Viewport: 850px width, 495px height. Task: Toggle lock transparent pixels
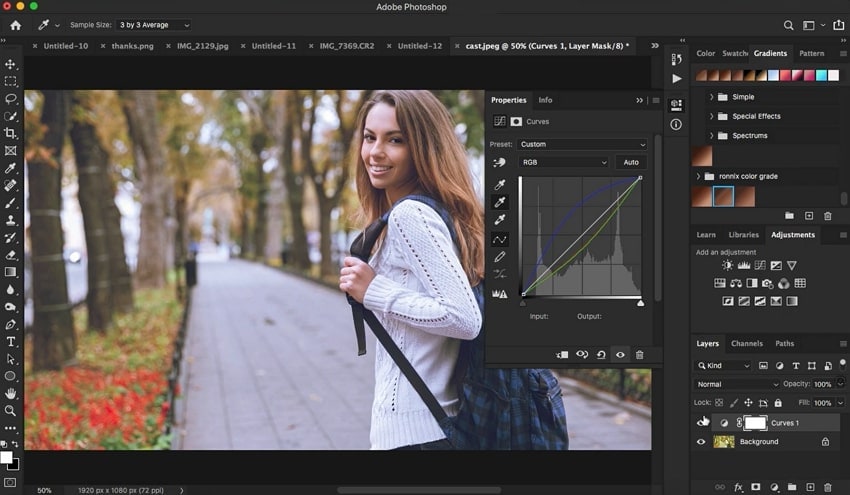pyautogui.click(x=719, y=403)
